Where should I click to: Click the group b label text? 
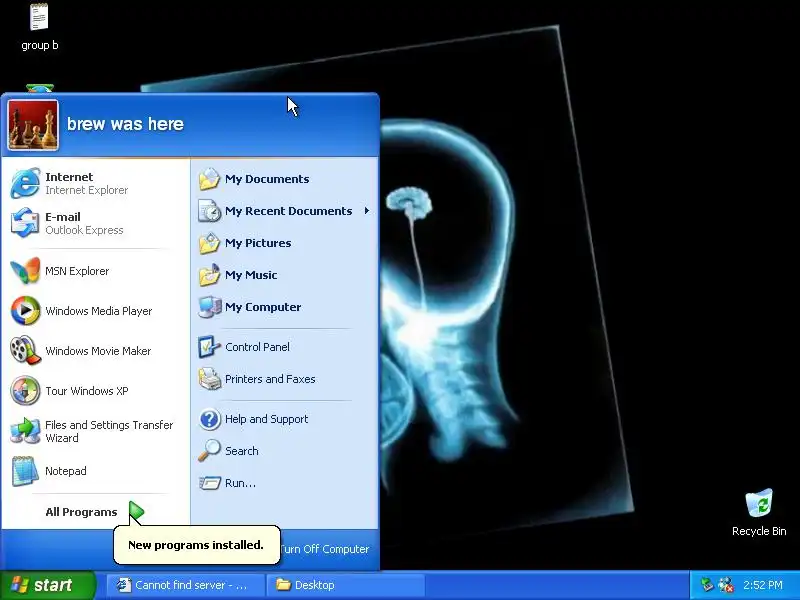coord(40,45)
